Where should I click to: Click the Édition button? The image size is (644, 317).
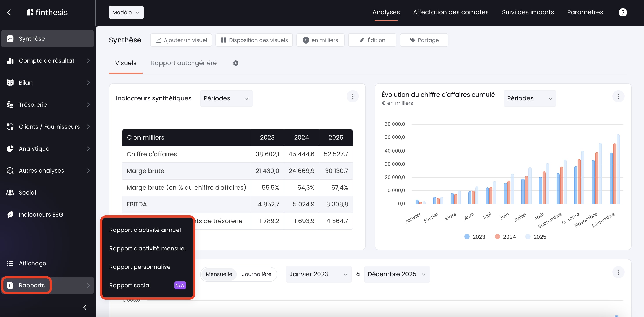(x=372, y=40)
